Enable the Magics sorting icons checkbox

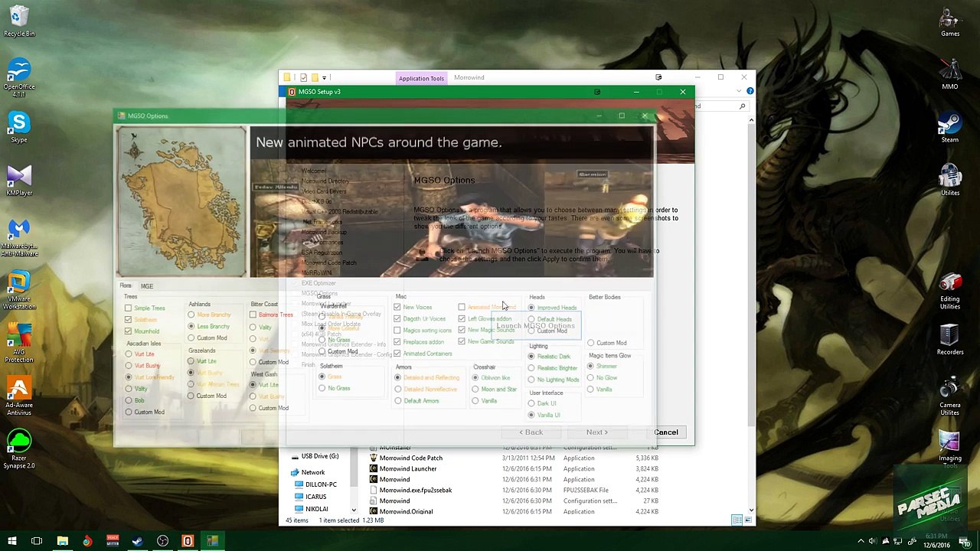pyautogui.click(x=397, y=330)
